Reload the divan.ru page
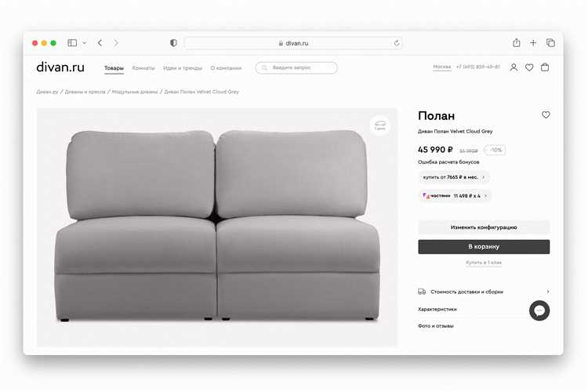 [397, 43]
